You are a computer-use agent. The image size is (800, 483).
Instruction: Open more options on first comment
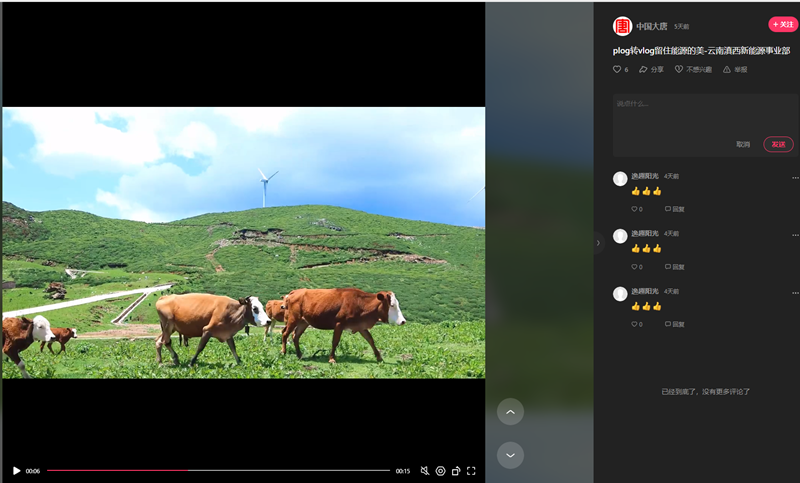pyautogui.click(x=795, y=177)
